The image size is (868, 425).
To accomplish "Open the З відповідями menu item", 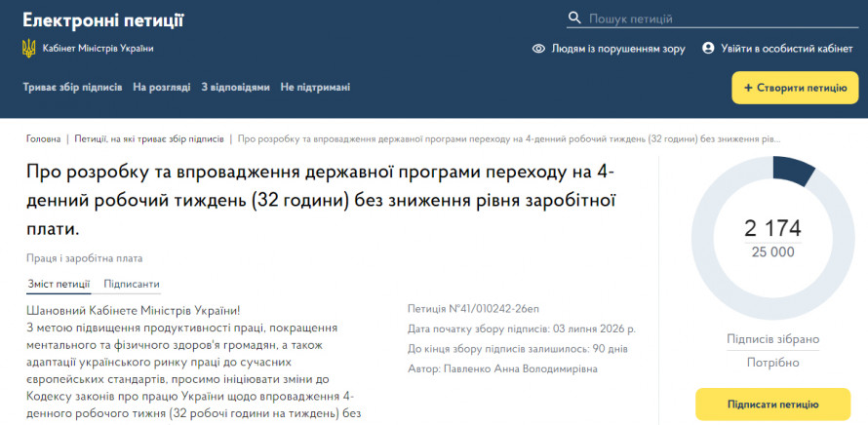I will [236, 88].
